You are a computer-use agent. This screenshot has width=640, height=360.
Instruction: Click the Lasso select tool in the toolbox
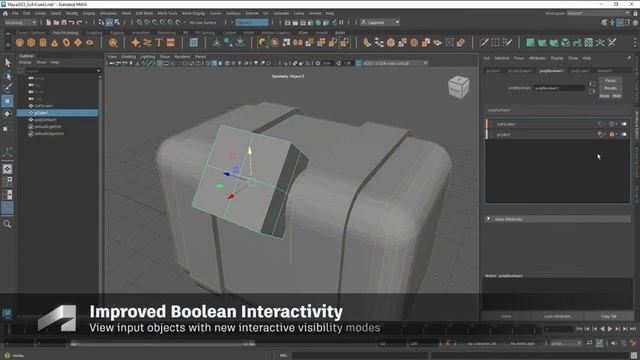coord(7,75)
